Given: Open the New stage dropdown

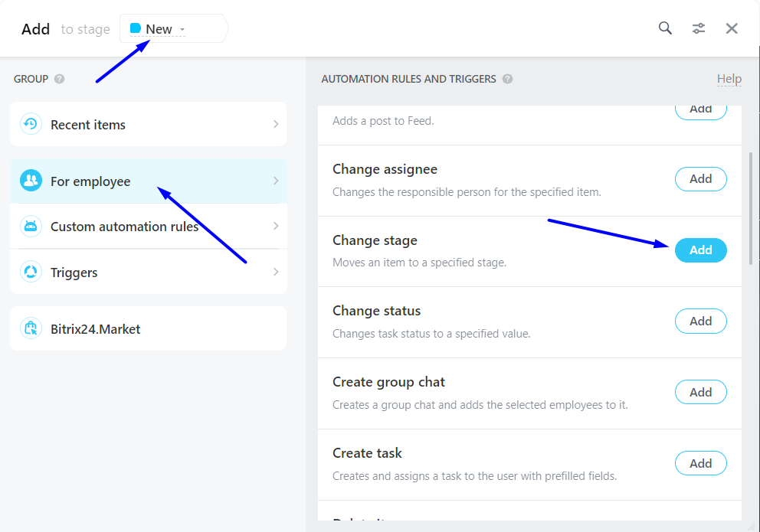Looking at the screenshot, I should pos(182,29).
